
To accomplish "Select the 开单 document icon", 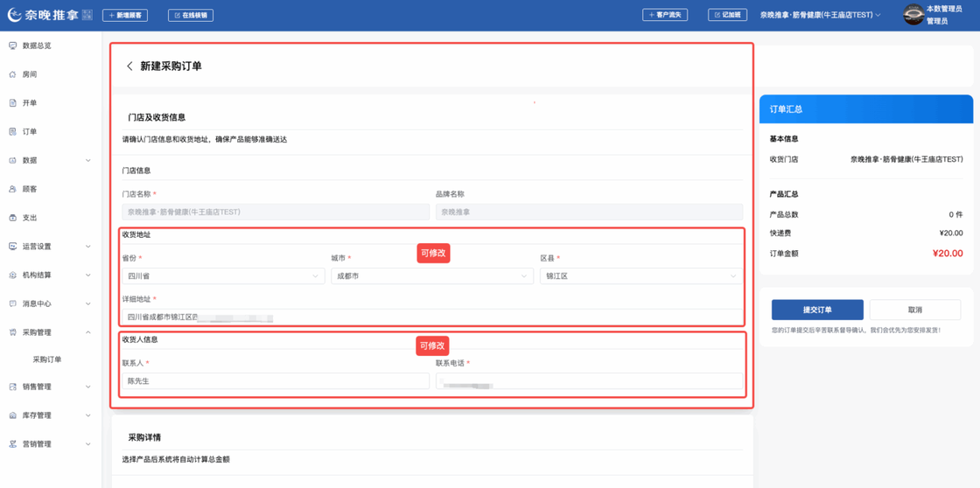I will coord(12,103).
